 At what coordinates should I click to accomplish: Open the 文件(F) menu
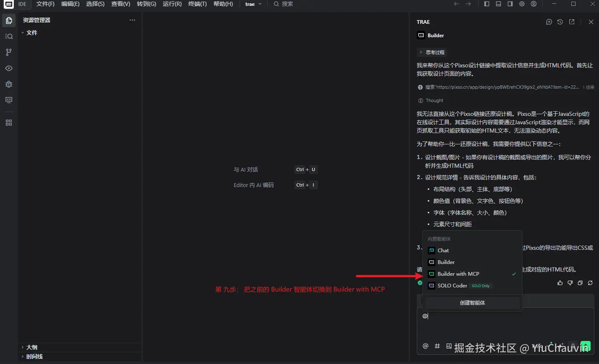point(45,4)
